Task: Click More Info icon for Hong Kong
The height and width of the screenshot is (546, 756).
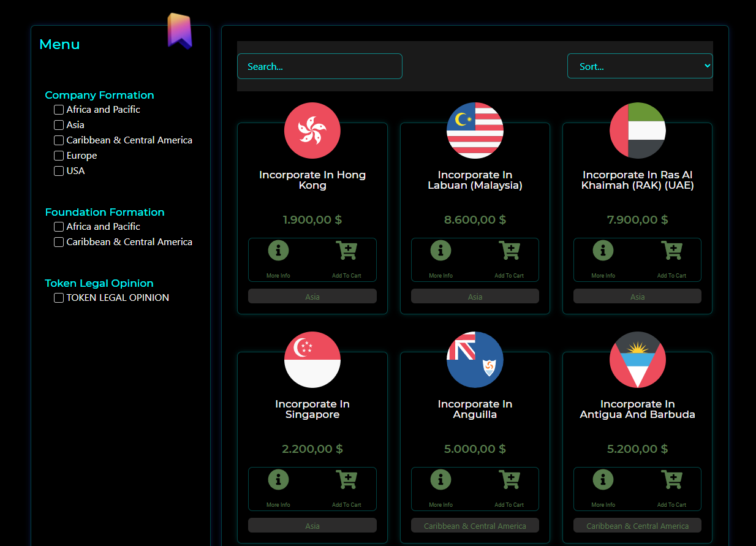Action: 278,251
